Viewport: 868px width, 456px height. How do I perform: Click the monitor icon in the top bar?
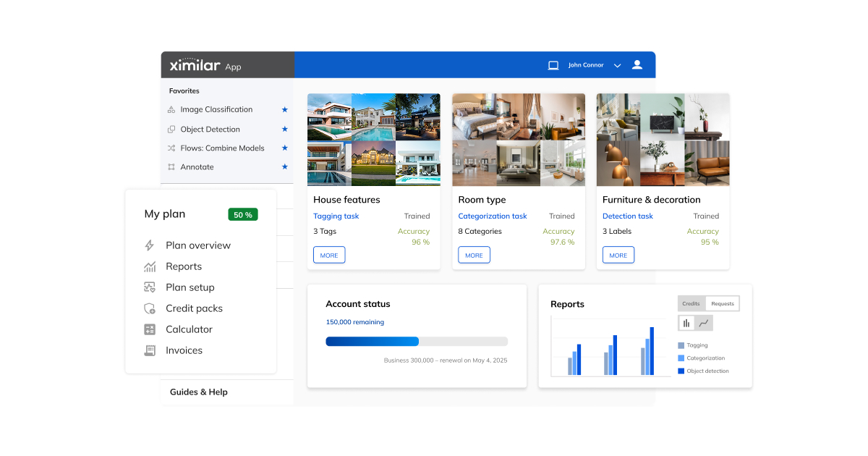click(x=553, y=65)
